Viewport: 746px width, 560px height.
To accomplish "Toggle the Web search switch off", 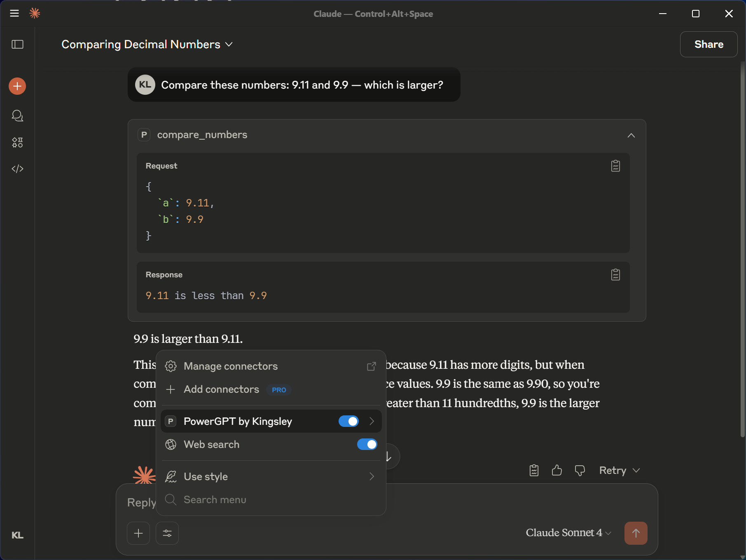I will (367, 445).
